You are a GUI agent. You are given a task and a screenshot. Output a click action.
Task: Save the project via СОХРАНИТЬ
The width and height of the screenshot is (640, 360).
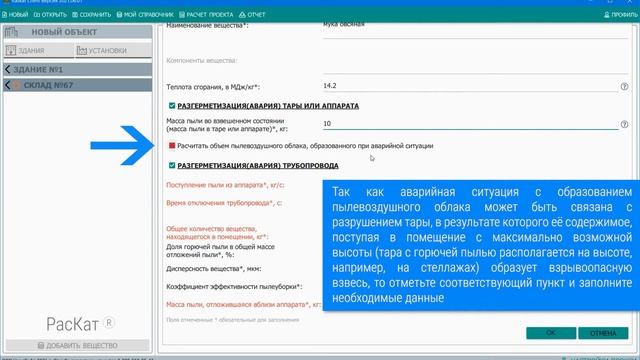92,15
